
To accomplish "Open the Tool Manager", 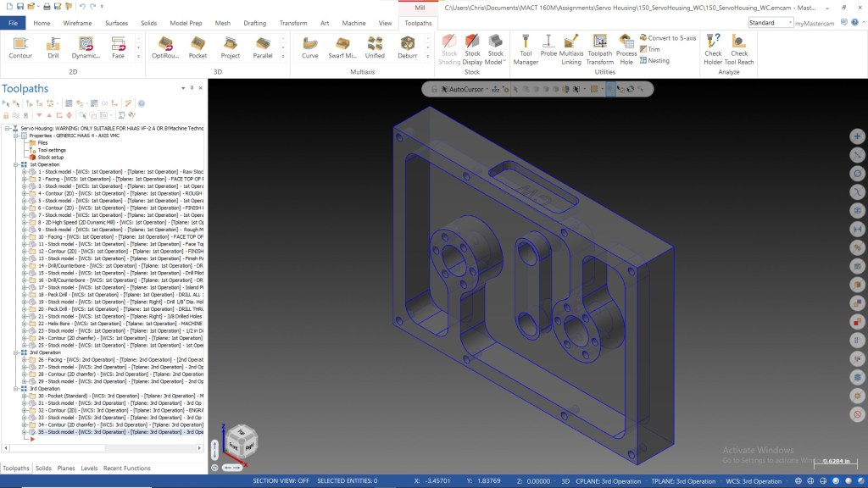I will tap(526, 49).
